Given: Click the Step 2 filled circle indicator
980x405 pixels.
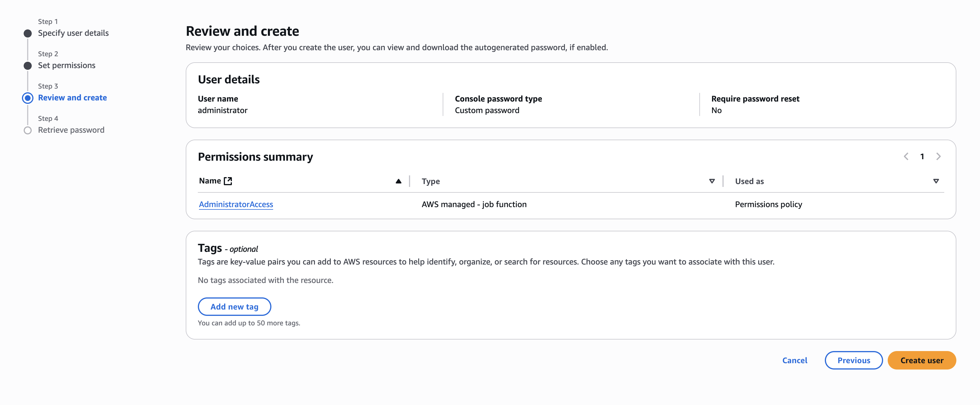Looking at the screenshot, I should click(x=28, y=66).
